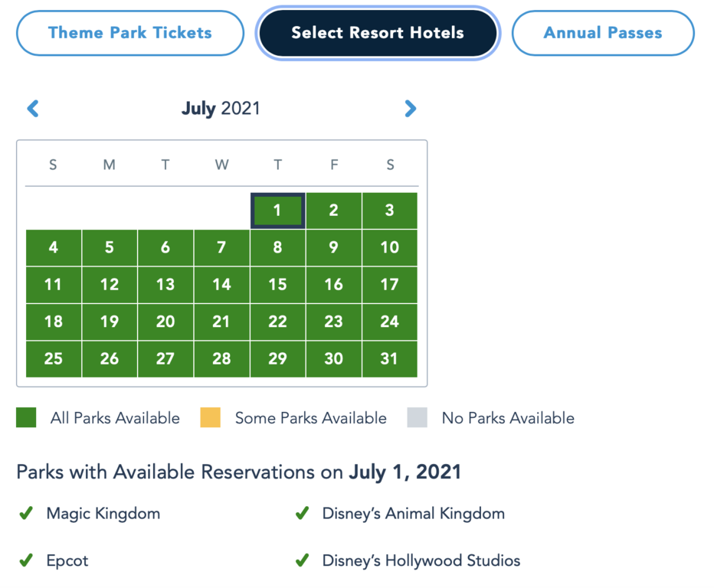The width and height of the screenshot is (714, 588).
Task: Click July 9 calendar date
Action: (333, 247)
